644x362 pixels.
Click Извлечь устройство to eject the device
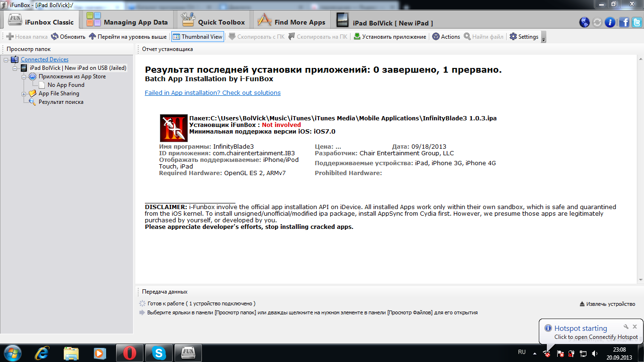tap(607, 304)
